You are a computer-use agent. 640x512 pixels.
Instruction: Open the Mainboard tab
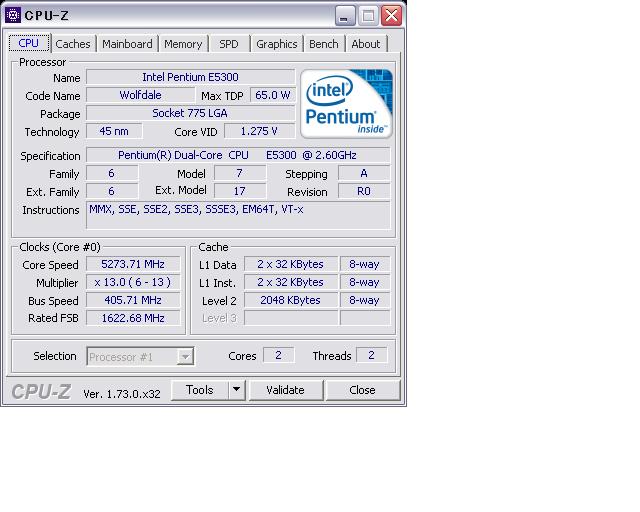(x=127, y=44)
